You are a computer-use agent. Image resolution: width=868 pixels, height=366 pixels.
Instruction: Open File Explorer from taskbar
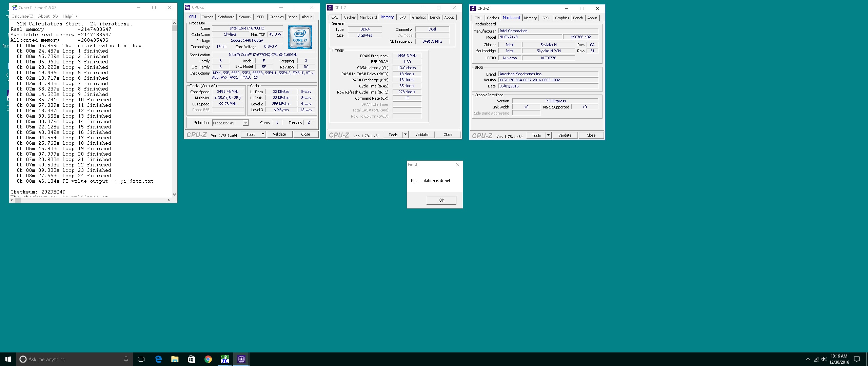[175, 359]
